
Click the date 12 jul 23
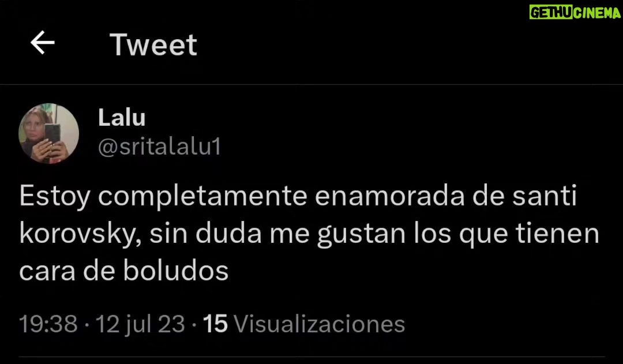(x=140, y=324)
